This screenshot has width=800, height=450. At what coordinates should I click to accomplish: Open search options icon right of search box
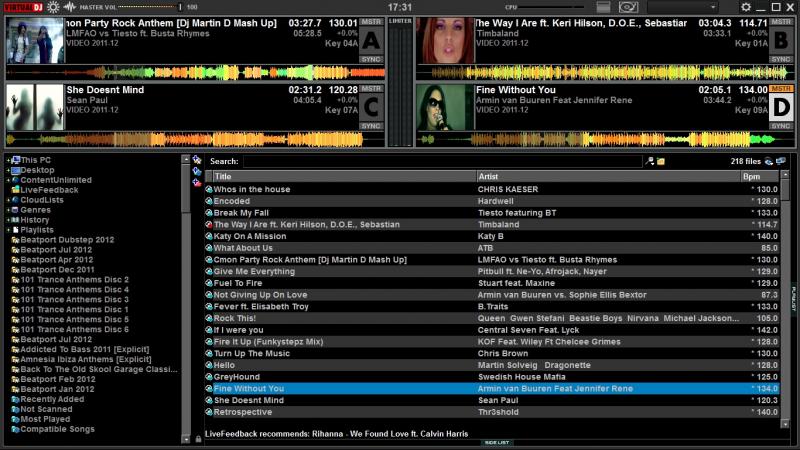click(x=649, y=161)
